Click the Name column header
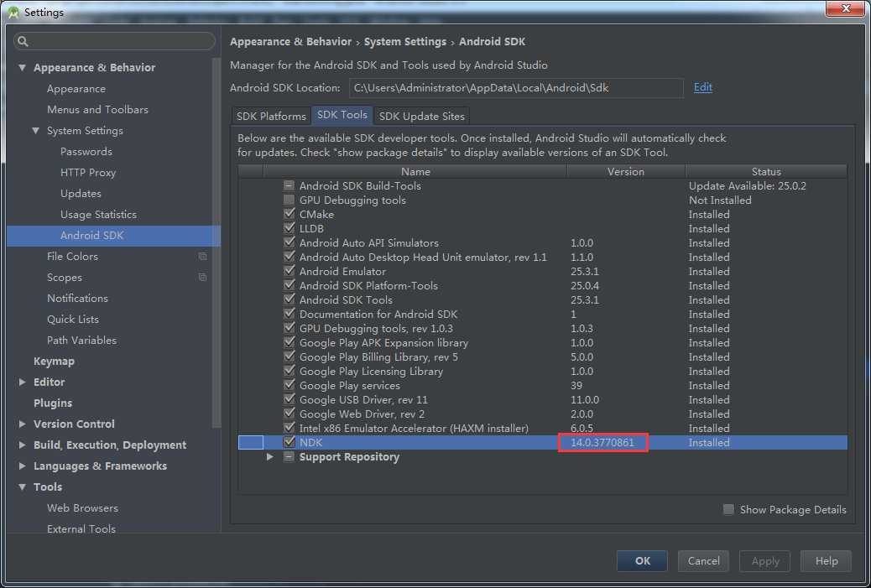The image size is (871, 588). tap(415, 172)
